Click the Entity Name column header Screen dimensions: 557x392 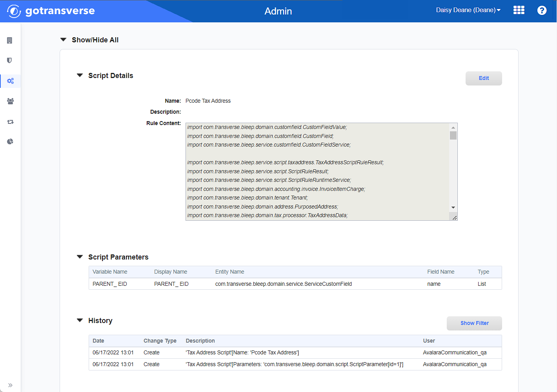pyautogui.click(x=229, y=272)
